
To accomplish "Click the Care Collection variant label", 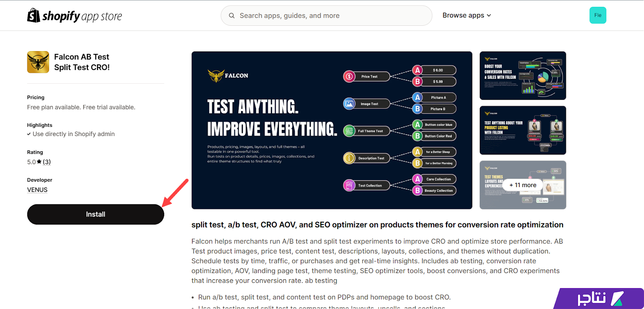I will 438,179.
